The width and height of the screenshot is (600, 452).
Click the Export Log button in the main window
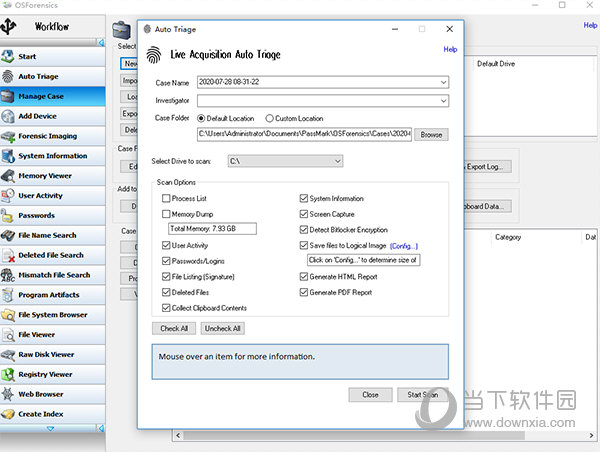(488, 166)
